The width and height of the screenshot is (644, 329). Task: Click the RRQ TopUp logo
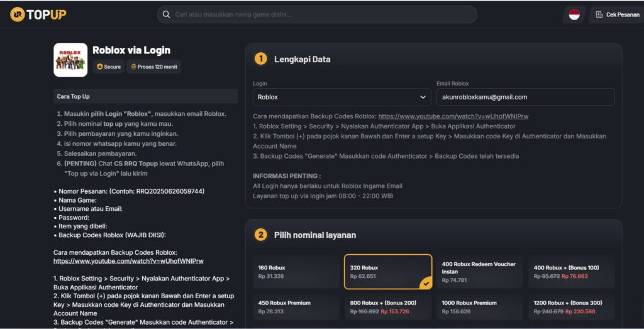[38, 15]
